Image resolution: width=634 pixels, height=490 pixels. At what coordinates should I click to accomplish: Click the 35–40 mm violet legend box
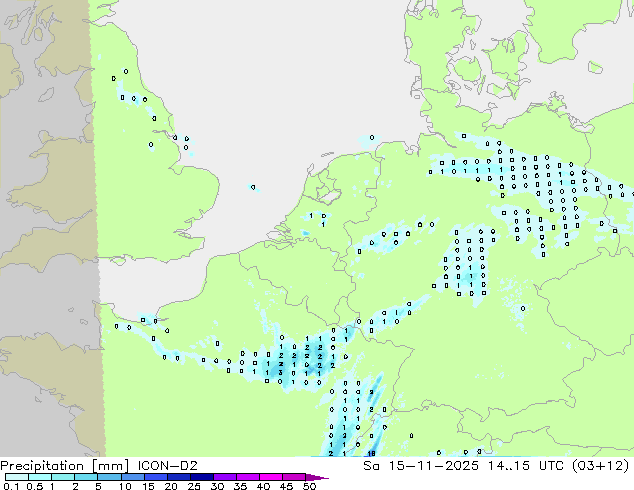click(x=248, y=477)
